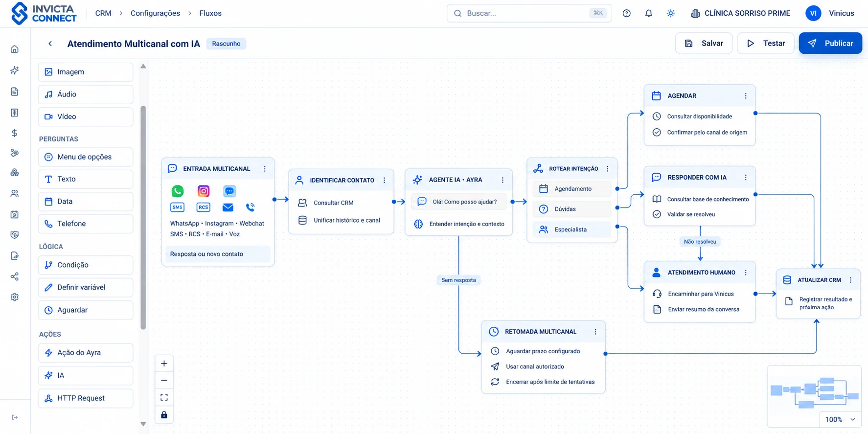Select Menu de opções block

(86, 157)
